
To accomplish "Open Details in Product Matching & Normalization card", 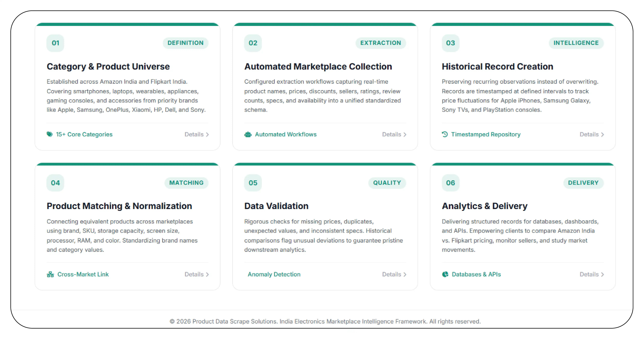I will pos(197,274).
